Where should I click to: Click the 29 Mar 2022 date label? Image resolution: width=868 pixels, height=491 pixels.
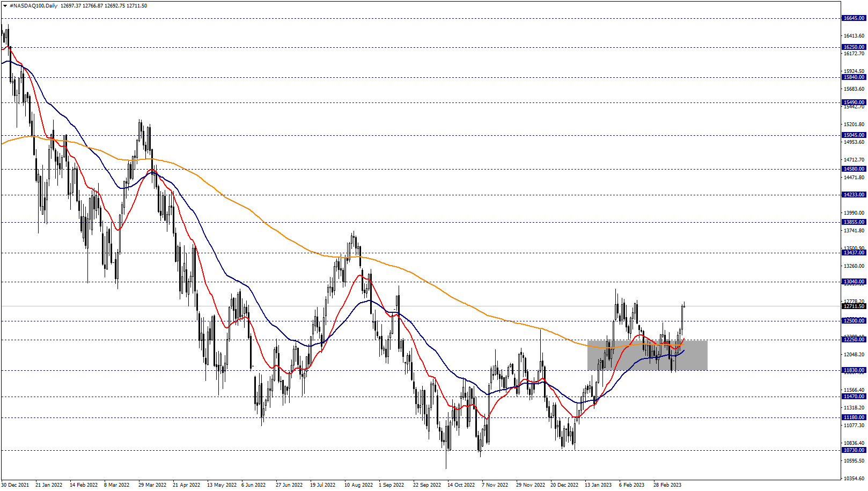point(152,485)
